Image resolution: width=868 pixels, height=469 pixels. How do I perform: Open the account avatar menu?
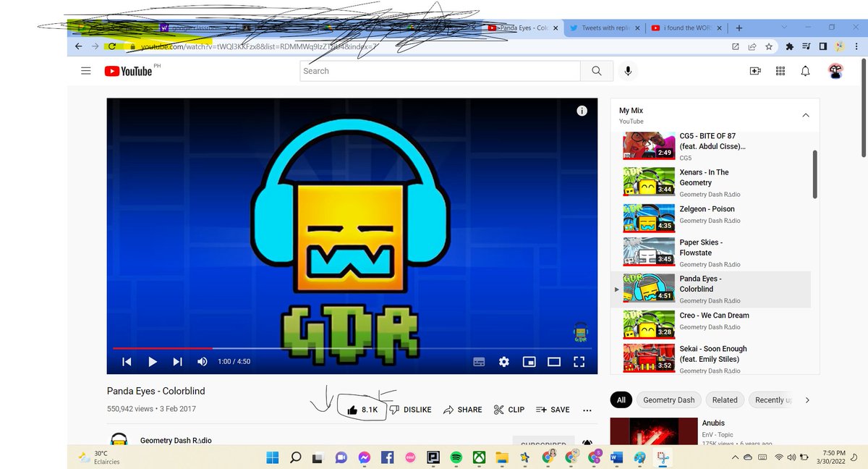tap(835, 71)
